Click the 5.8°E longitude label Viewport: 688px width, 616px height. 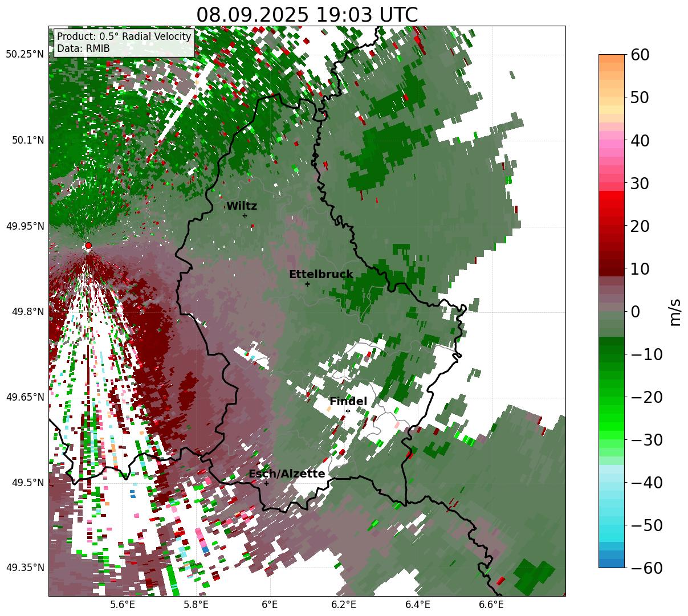tap(196, 605)
